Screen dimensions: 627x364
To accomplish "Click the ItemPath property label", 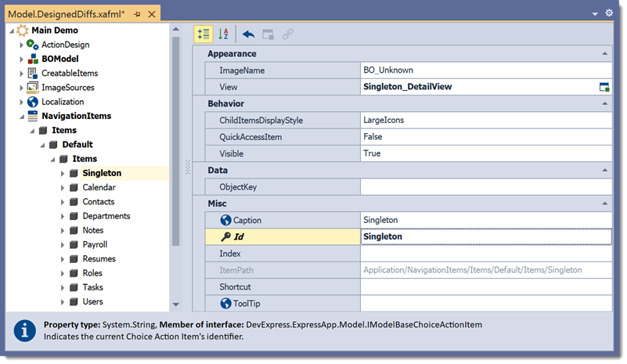I will coord(236,270).
